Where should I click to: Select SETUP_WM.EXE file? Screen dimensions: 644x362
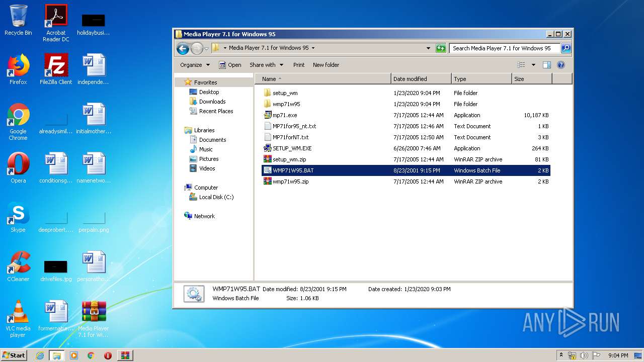406,148
